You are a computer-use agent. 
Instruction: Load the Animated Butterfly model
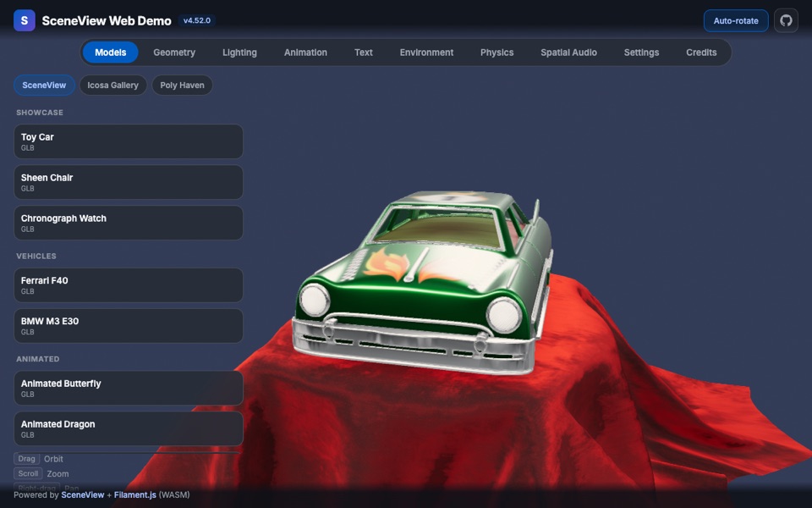[129, 388]
